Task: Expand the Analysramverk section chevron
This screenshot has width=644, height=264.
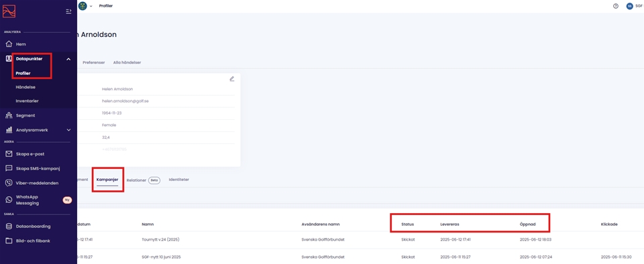Action: 68,130
